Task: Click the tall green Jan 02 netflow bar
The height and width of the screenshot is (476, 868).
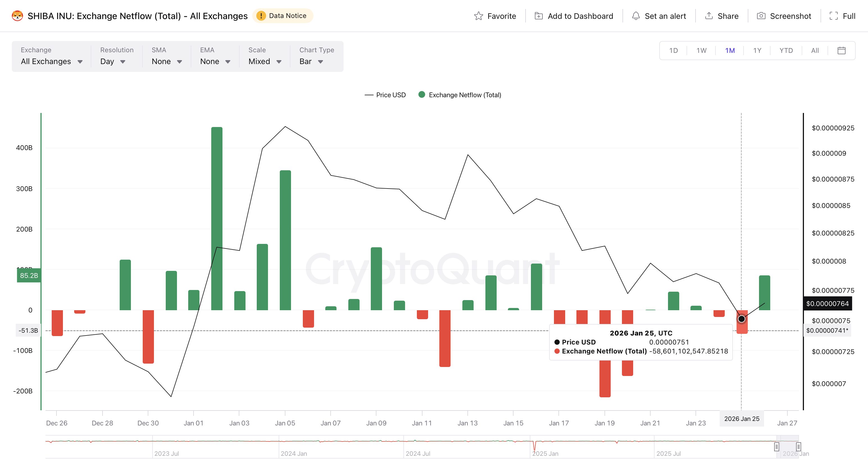Action: pos(217,189)
